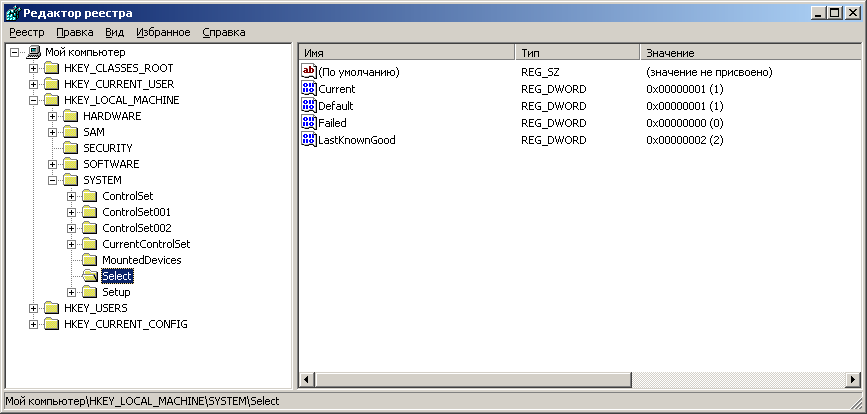
Task: Click the Setup folder icon
Action: (90, 292)
